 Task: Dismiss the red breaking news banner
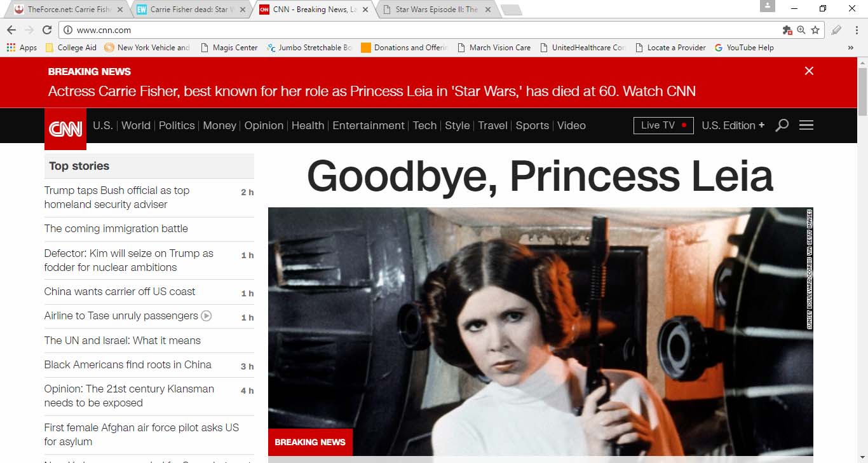click(x=809, y=71)
